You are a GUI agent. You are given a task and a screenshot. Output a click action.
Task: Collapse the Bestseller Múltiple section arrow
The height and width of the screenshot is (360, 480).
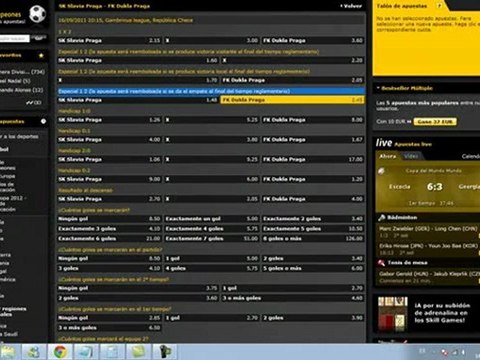378,88
